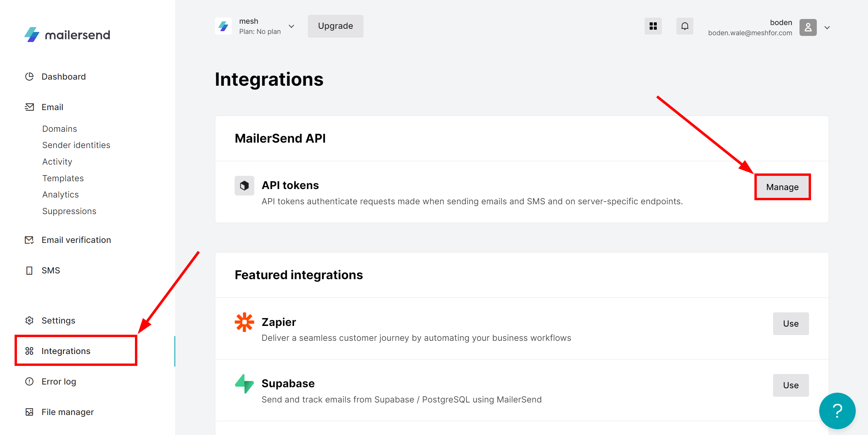
Task: View email Activity
Action: click(57, 162)
